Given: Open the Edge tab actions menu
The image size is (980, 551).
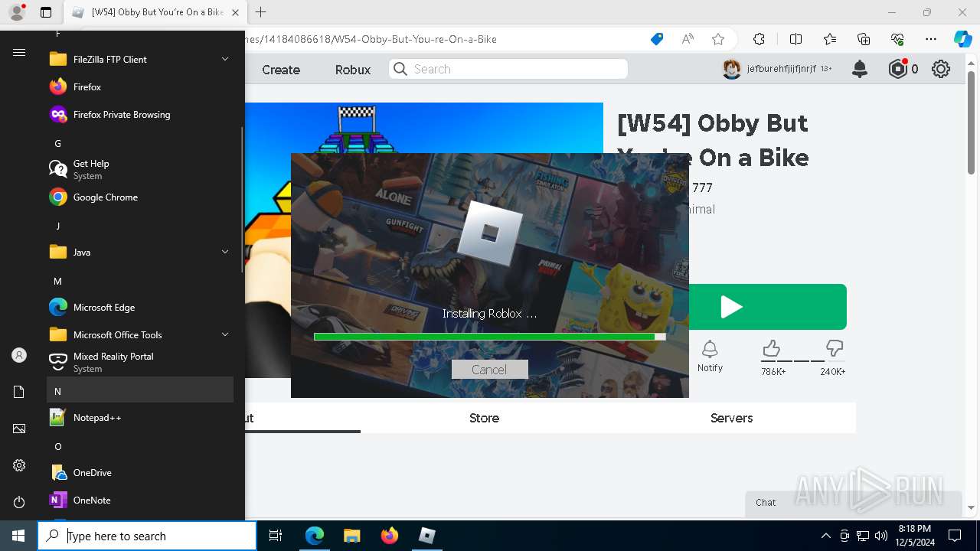Looking at the screenshot, I should 46,12.
